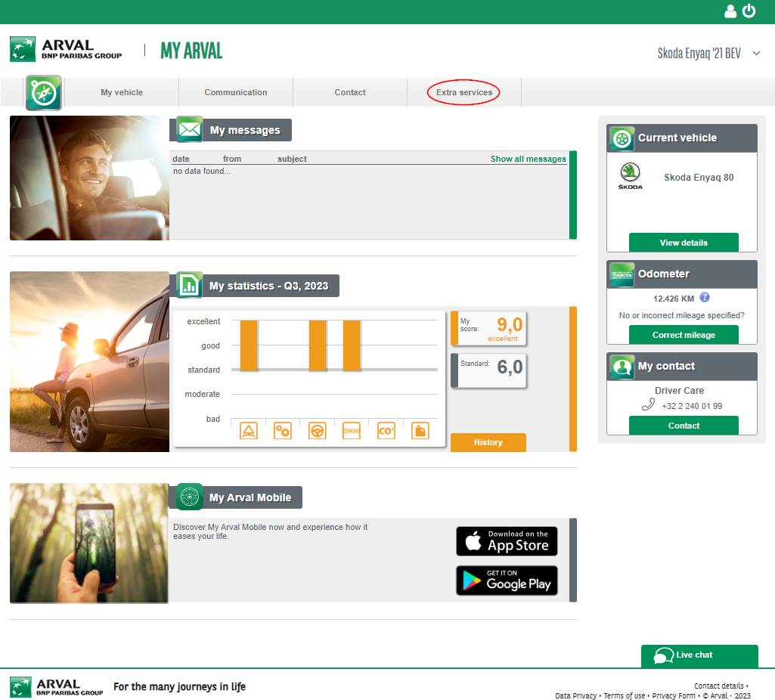Image resolution: width=775 pixels, height=700 pixels.
Task: Click the odometer counter icon
Action: coord(621,274)
